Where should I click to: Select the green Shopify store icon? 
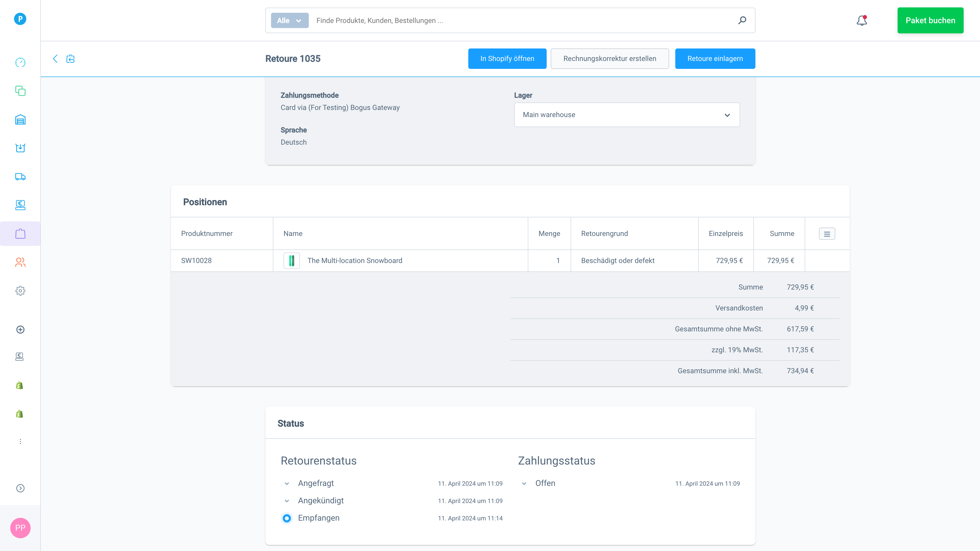point(20,385)
